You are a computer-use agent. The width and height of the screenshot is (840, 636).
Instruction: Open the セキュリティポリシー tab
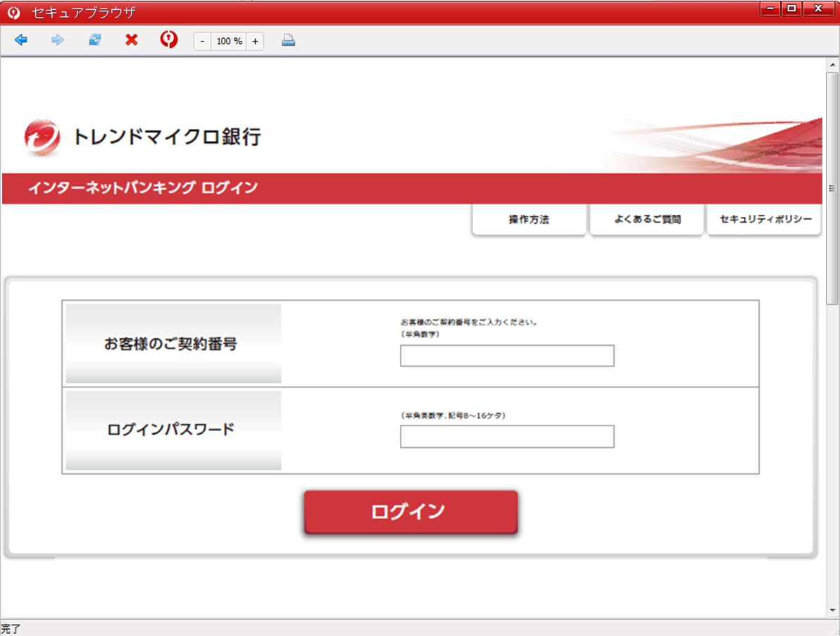[x=765, y=220]
